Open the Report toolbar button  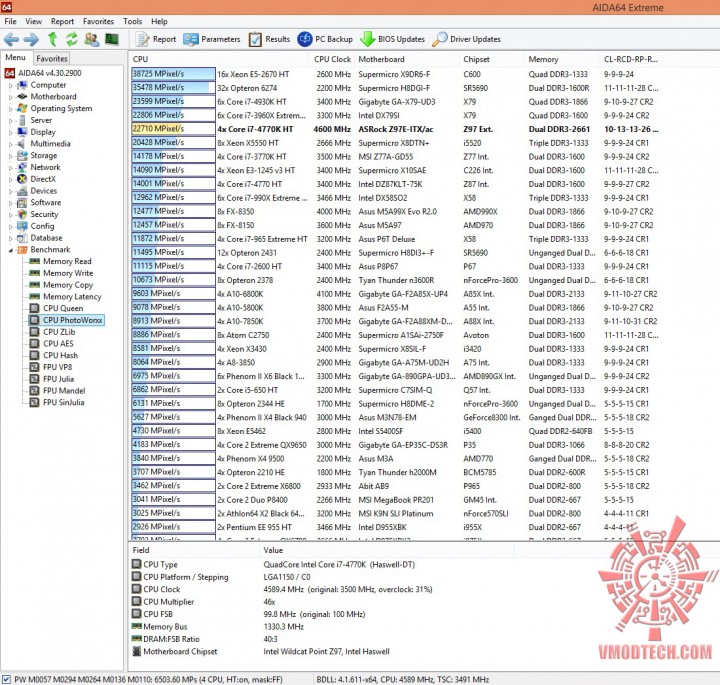156,39
